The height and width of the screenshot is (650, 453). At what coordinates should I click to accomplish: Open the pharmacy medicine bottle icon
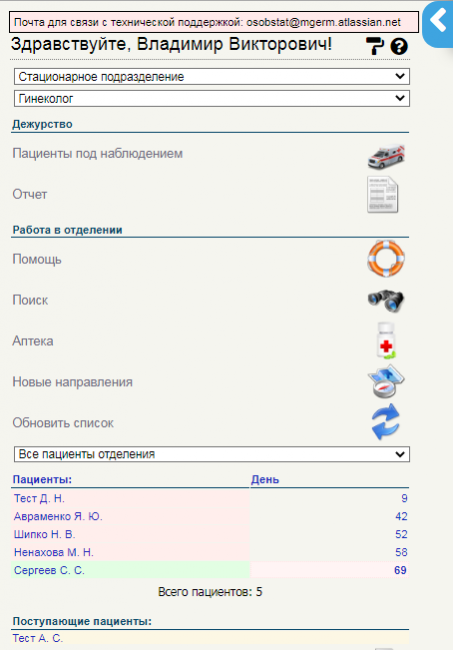point(386,341)
